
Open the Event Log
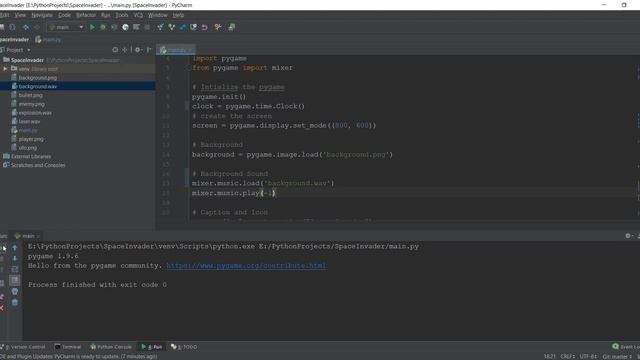627,347
